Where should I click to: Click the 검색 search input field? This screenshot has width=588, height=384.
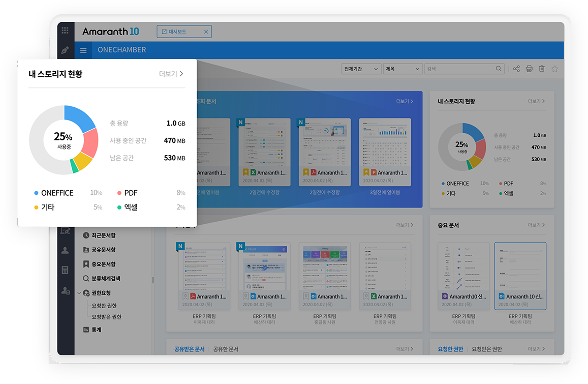pyautogui.click(x=459, y=69)
